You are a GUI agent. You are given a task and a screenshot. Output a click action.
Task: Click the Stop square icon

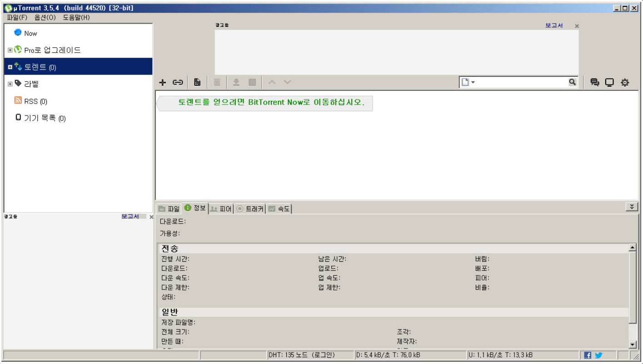point(252,82)
